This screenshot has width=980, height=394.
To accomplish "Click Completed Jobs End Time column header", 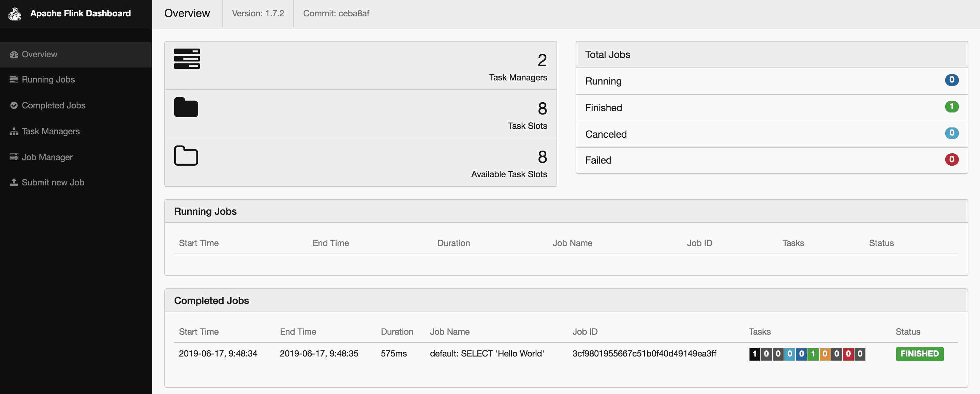I will click(298, 332).
